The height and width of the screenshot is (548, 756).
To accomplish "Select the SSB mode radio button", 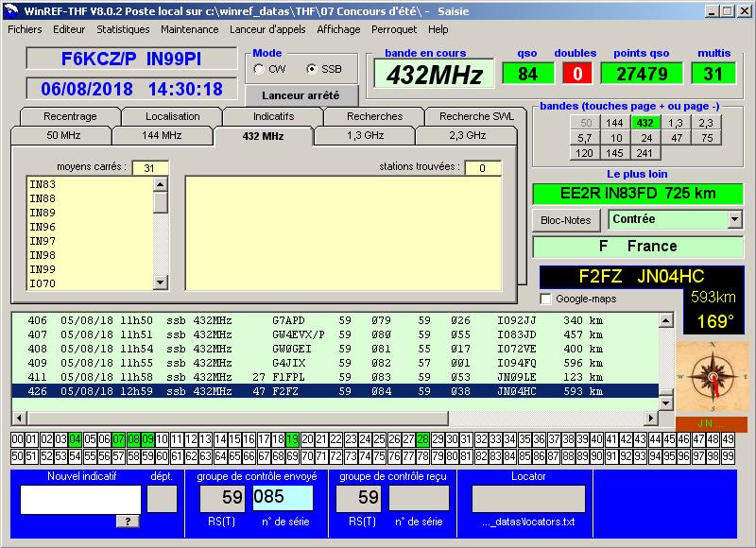I will (312, 69).
